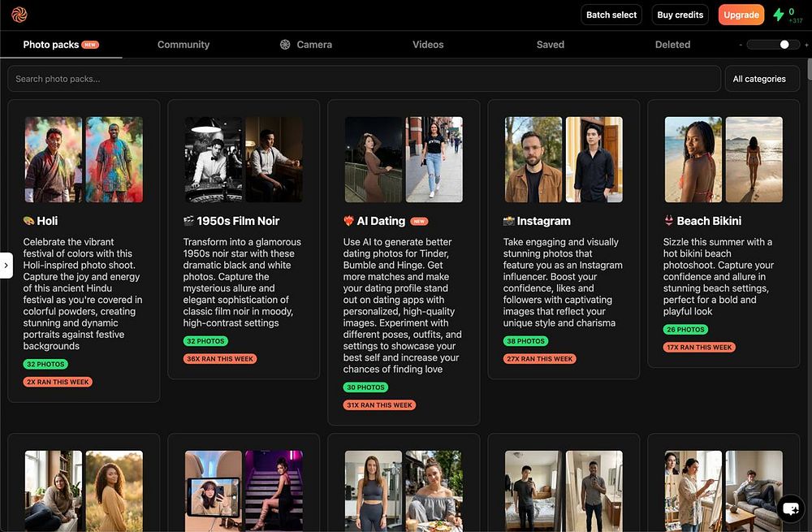Click the 26 PHOTOS badge on Beach Bikini

(x=685, y=330)
